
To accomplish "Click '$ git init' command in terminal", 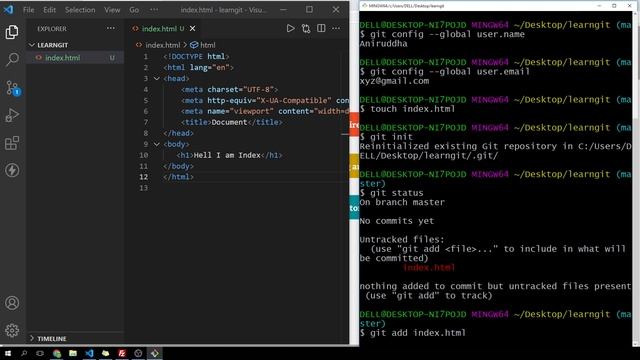I will pyautogui.click(x=387, y=137).
